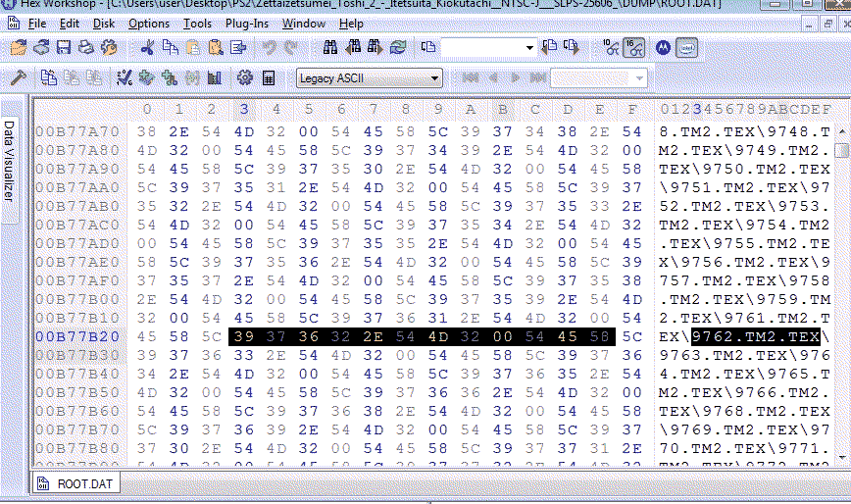Click the Compare files icon
Screen dimensions: 851x504
[49, 78]
